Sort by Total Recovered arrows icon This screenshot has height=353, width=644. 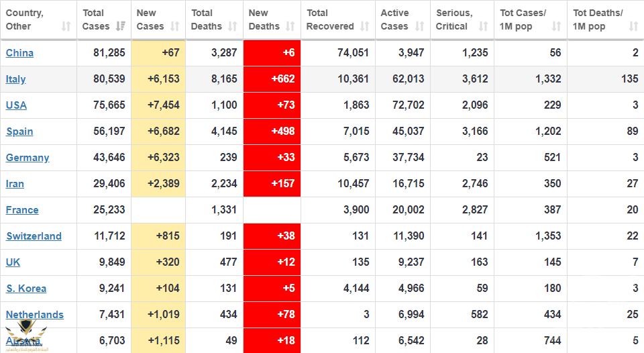364,26
